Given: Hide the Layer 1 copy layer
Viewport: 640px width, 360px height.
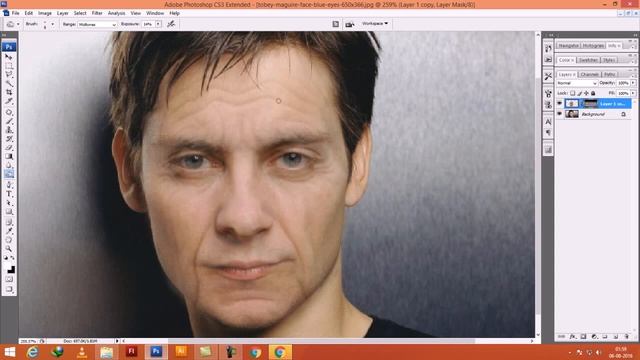Looking at the screenshot, I should coord(560,103).
